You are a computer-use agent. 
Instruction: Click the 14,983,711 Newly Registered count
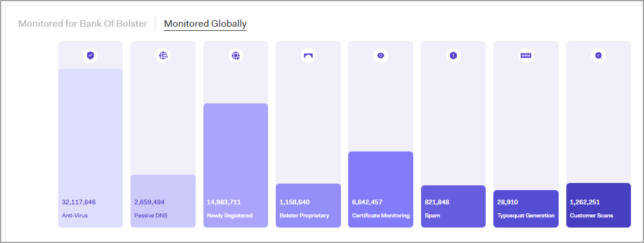pos(224,202)
